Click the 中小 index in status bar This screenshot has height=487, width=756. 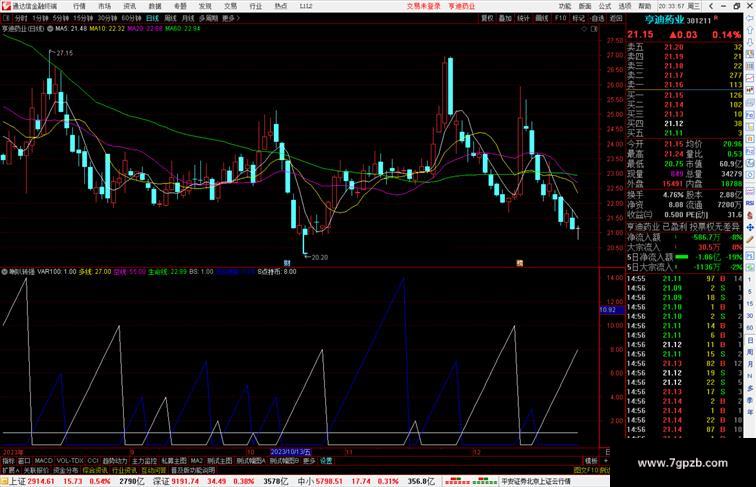point(305,481)
